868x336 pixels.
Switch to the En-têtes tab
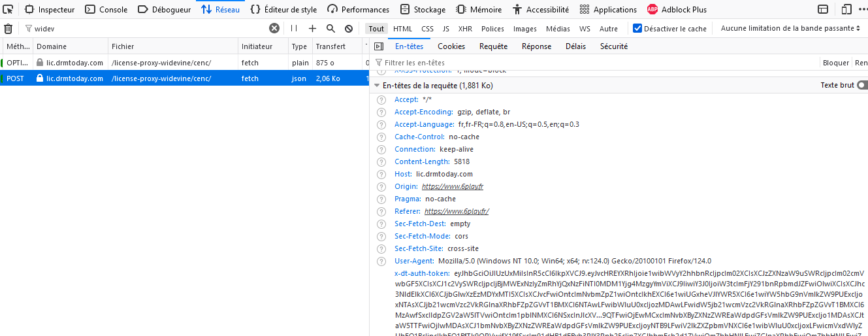click(409, 46)
